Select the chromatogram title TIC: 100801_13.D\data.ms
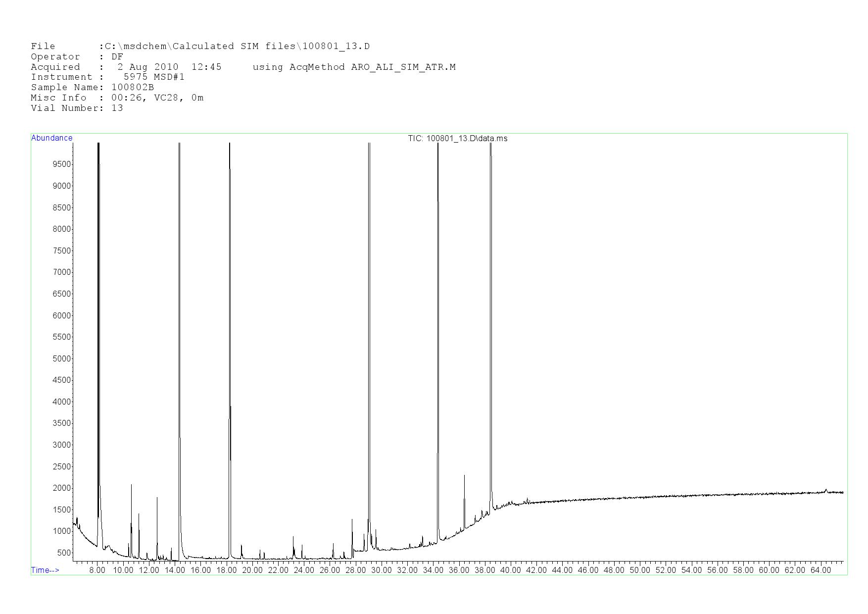 click(457, 138)
